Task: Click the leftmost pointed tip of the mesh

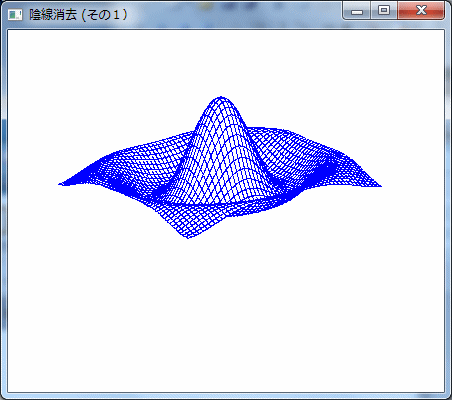Action: (x=60, y=184)
